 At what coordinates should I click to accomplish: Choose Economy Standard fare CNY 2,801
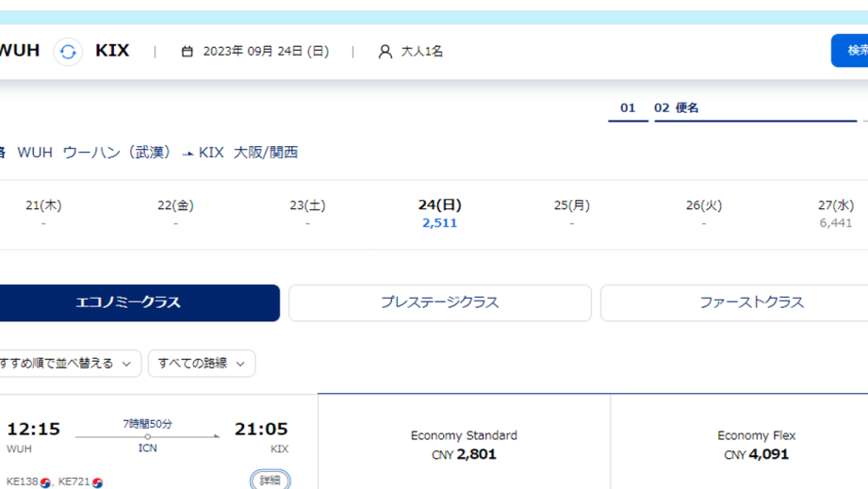pyautogui.click(x=464, y=445)
